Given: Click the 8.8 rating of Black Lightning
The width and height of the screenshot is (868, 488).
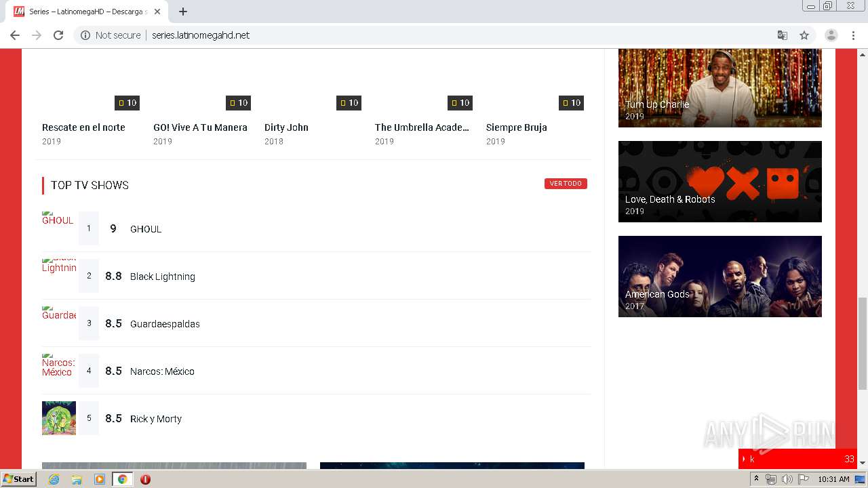Looking at the screenshot, I should pyautogui.click(x=113, y=277).
